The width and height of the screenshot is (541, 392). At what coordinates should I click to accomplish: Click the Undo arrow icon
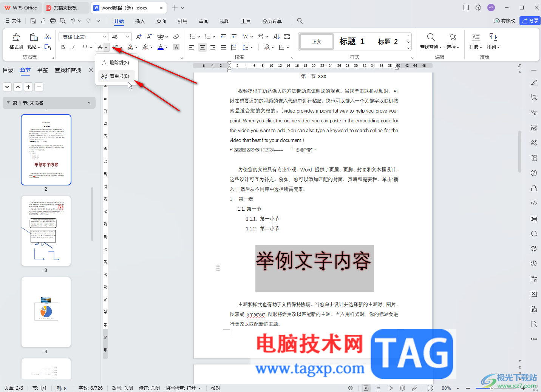73,21
